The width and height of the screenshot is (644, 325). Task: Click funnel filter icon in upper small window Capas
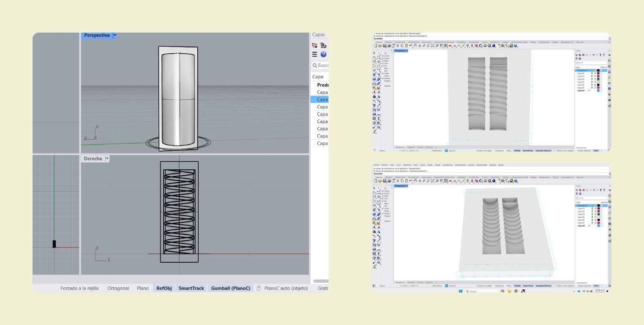[x=600, y=55]
